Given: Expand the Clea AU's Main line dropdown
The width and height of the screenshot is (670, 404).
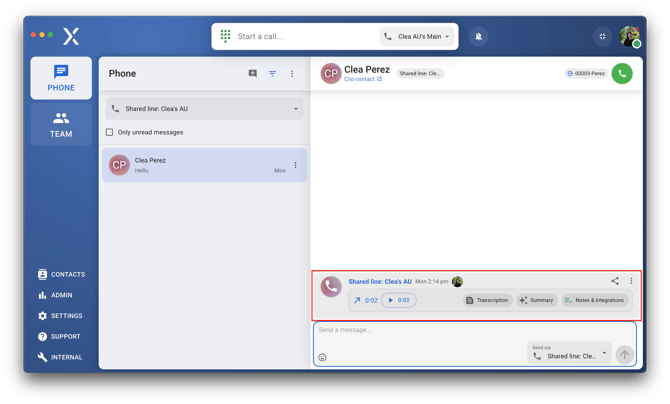Looking at the screenshot, I should pyautogui.click(x=417, y=36).
